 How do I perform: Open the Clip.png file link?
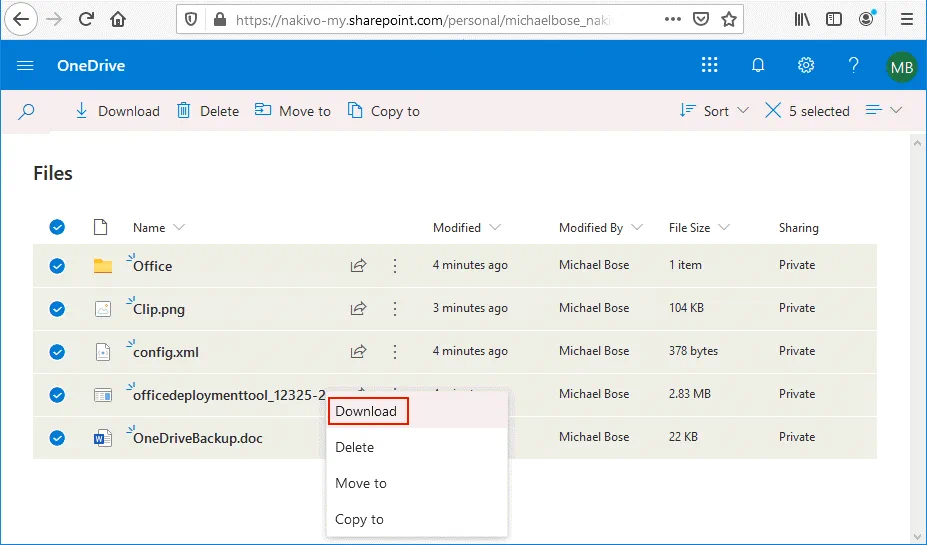(159, 309)
